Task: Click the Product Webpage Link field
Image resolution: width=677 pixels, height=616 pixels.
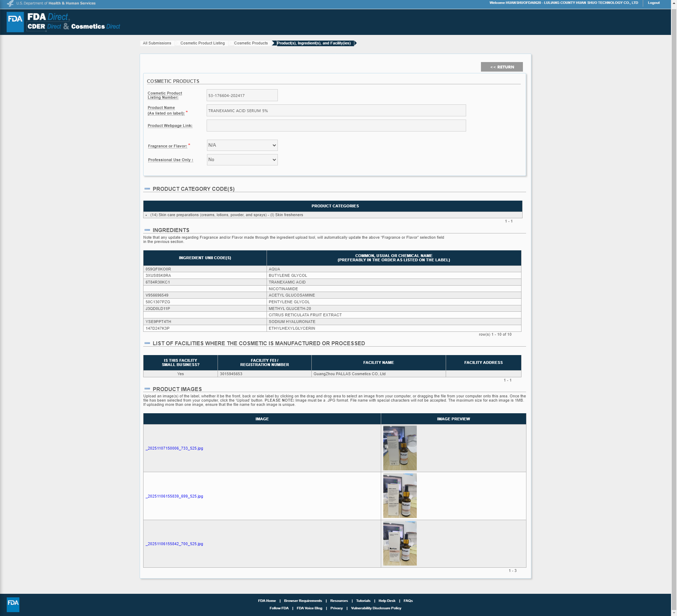Action: click(x=336, y=126)
